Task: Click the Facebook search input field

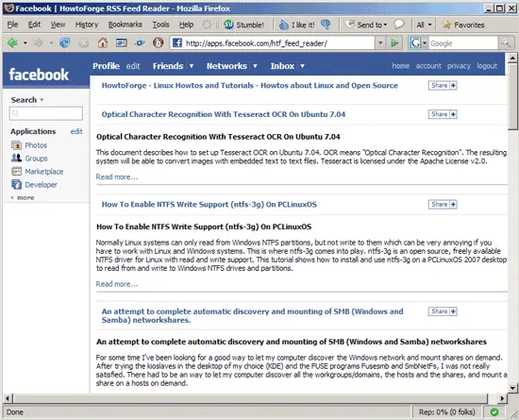Action: tap(46, 113)
